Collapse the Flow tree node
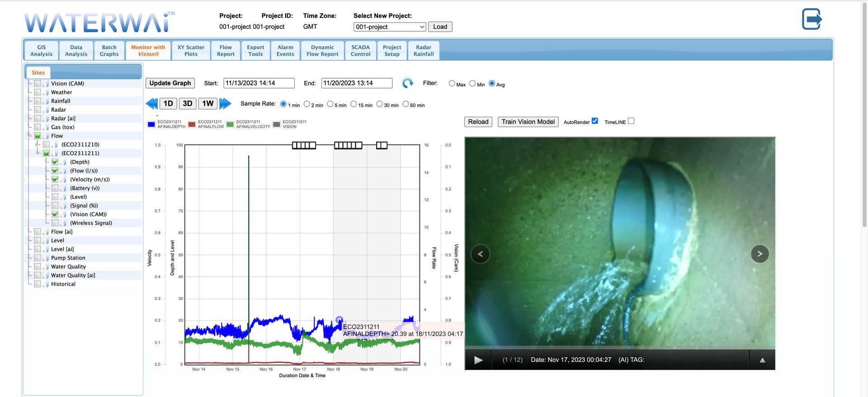Image resolution: width=868 pixels, height=397 pixels. pos(29,136)
